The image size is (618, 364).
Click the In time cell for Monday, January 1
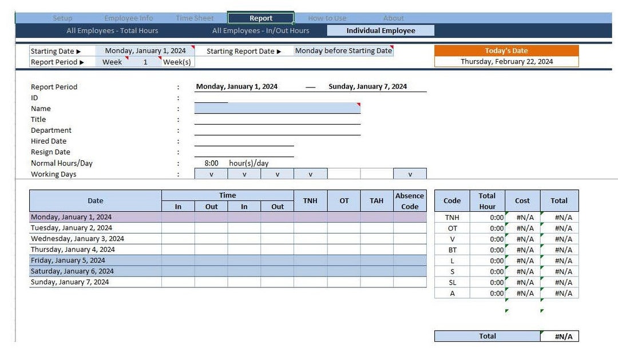pyautogui.click(x=178, y=216)
